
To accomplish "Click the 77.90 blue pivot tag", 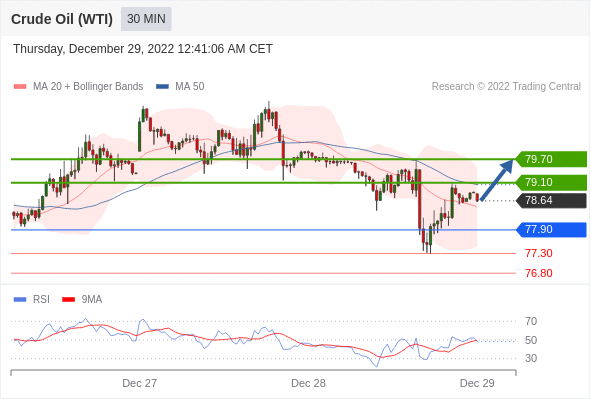I will 551,230.
